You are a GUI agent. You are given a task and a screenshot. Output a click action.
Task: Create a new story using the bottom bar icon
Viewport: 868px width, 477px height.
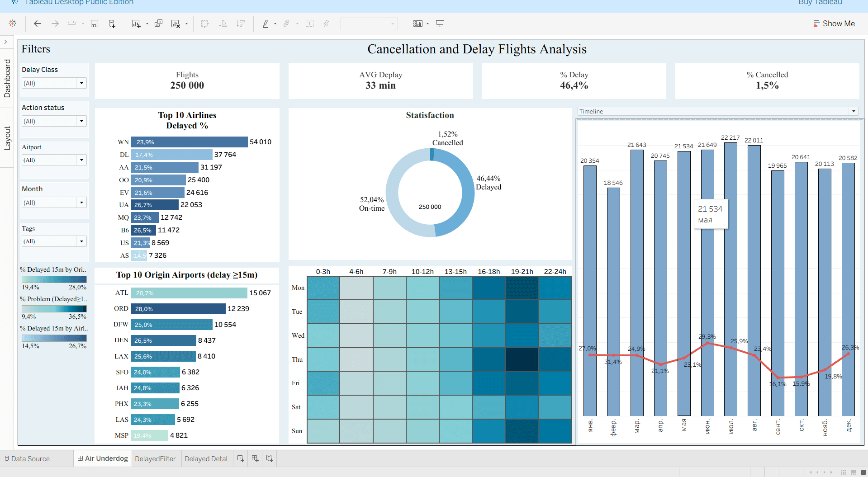click(269, 458)
